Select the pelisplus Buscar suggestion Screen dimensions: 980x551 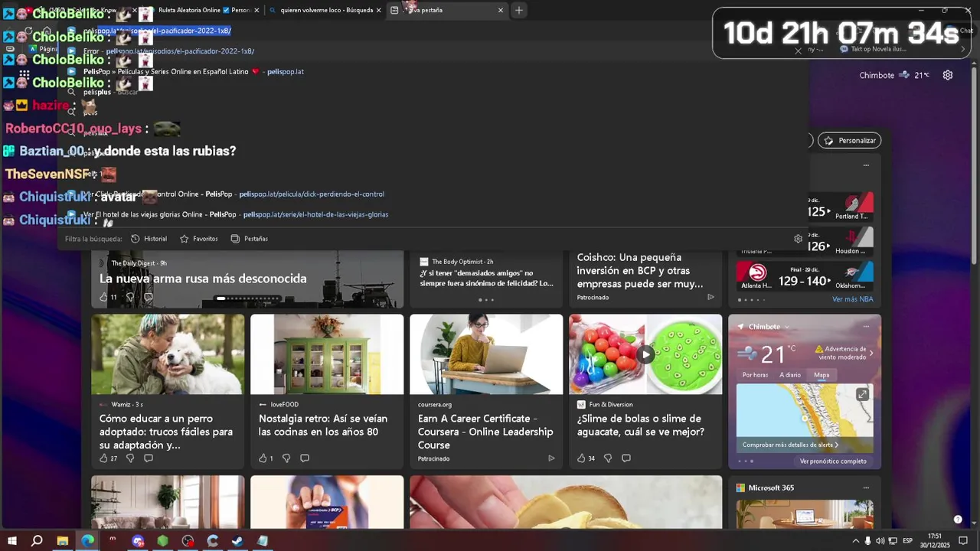pyautogui.click(x=433, y=92)
